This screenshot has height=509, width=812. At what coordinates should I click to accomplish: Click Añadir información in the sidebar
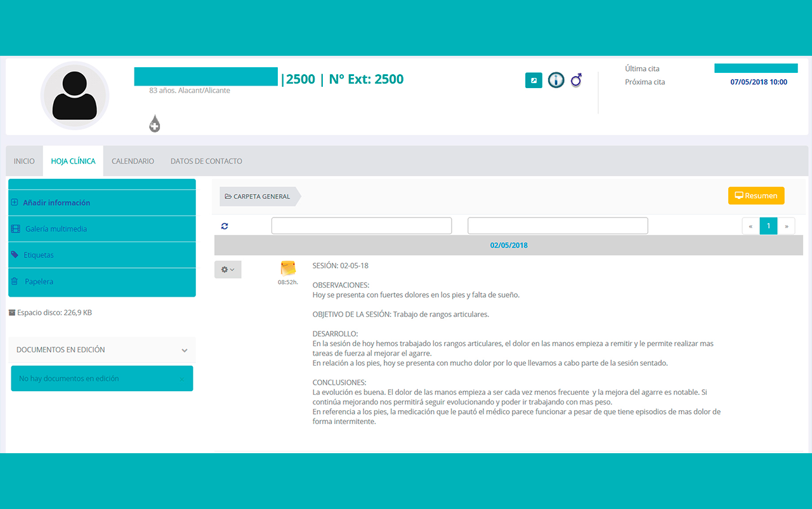click(56, 203)
